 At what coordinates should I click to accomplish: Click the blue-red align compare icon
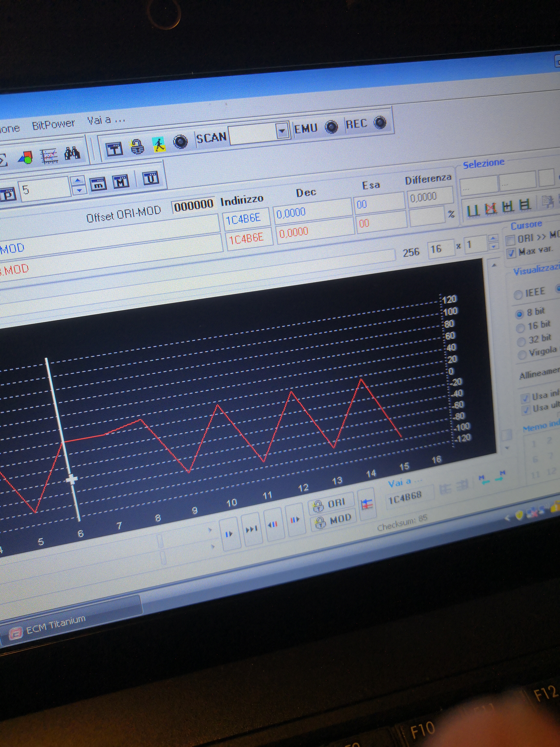pos(367,504)
